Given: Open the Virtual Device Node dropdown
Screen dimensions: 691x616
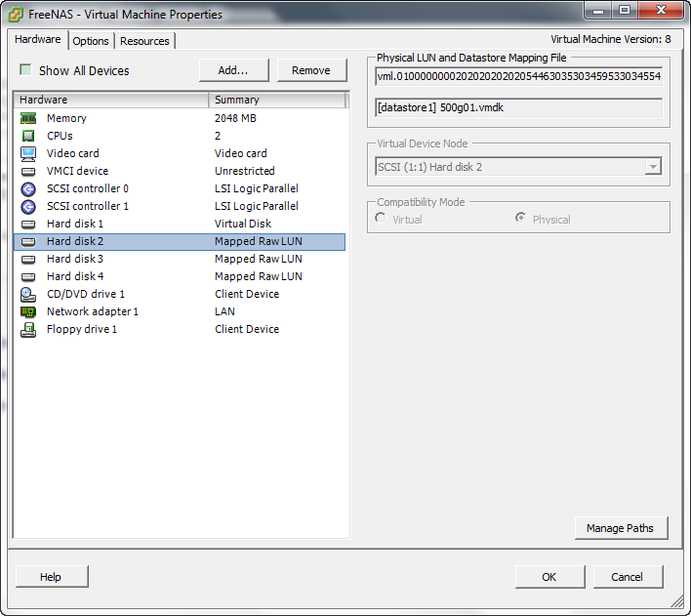Looking at the screenshot, I should (653, 167).
